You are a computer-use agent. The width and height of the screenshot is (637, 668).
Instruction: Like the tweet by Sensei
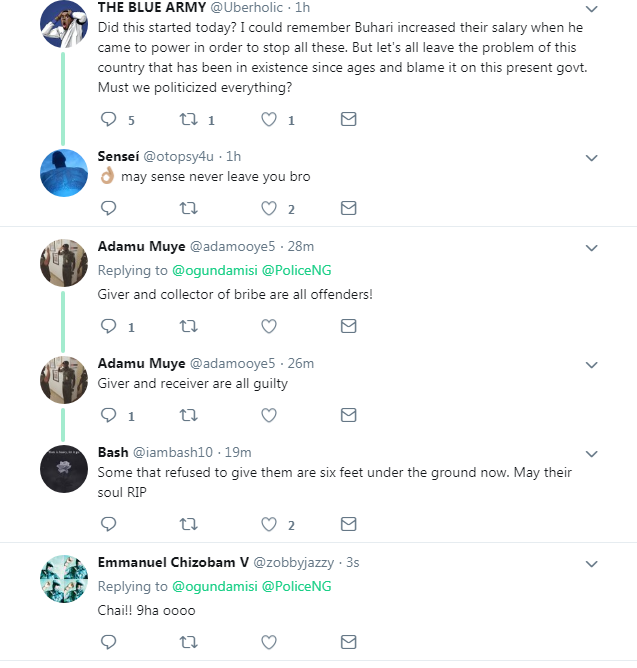pyautogui.click(x=268, y=208)
